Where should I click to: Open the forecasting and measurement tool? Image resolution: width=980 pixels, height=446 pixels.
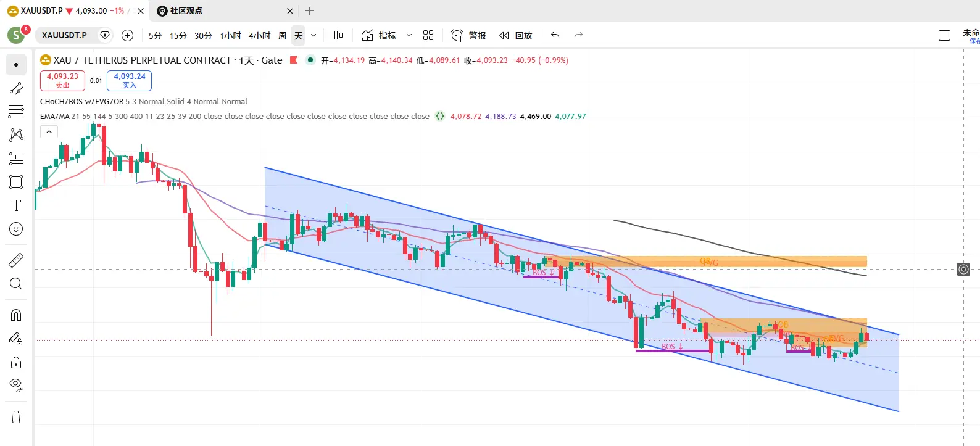tap(16, 159)
